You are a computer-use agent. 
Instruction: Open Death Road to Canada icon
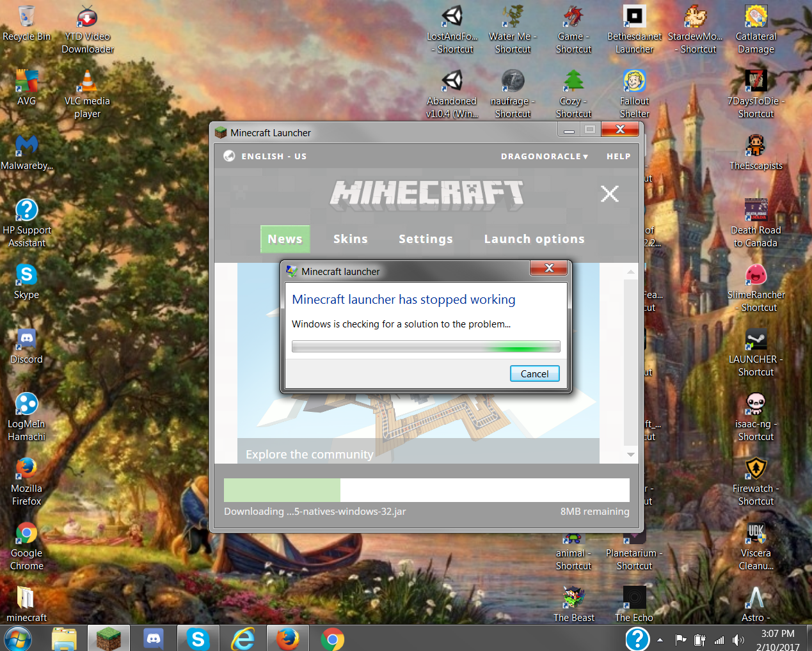coord(756,224)
